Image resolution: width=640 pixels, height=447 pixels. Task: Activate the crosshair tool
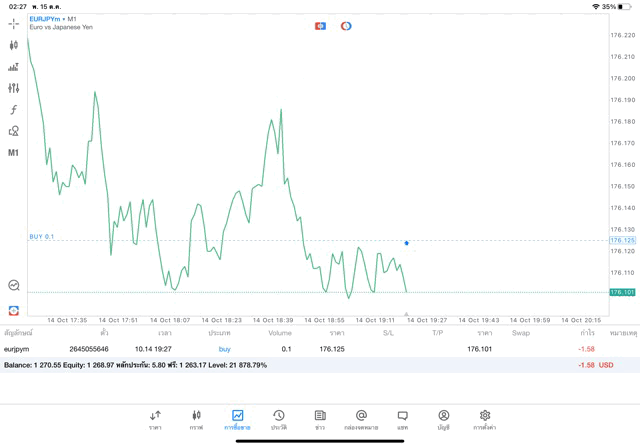tap(14, 23)
